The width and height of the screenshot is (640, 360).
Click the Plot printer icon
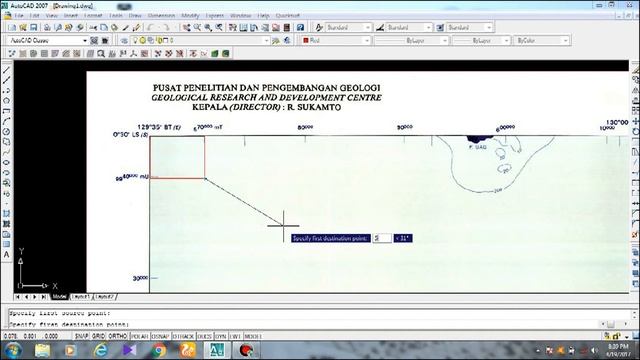[47, 27]
